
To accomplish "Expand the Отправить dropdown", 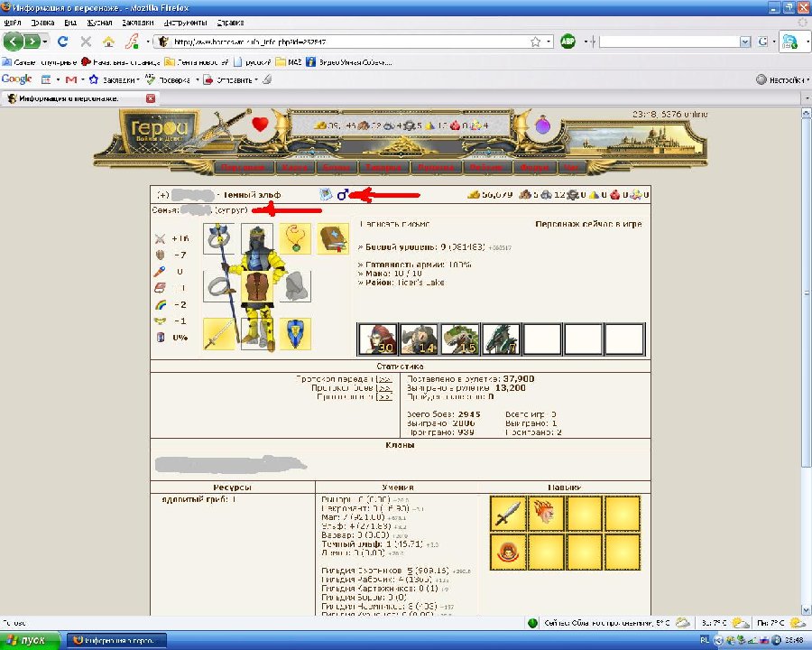I will pyautogui.click(x=256, y=79).
